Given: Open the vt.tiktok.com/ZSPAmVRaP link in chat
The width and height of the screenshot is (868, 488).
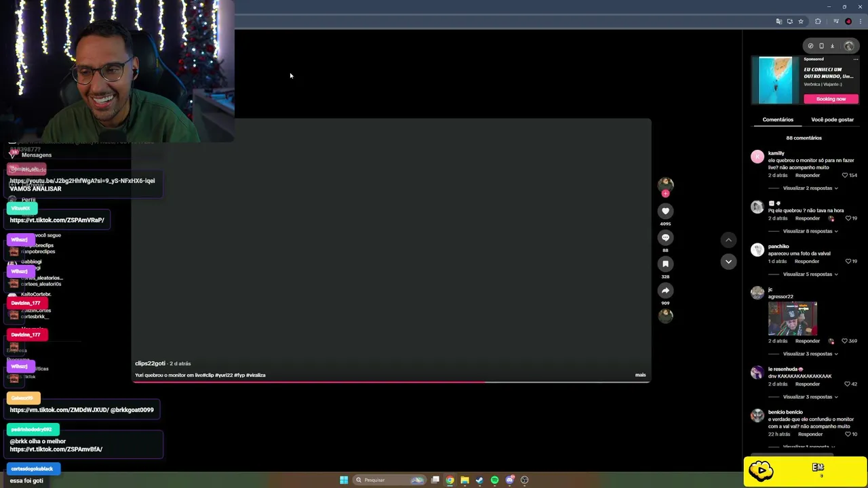Looking at the screenshot, I should pos(57,220).
